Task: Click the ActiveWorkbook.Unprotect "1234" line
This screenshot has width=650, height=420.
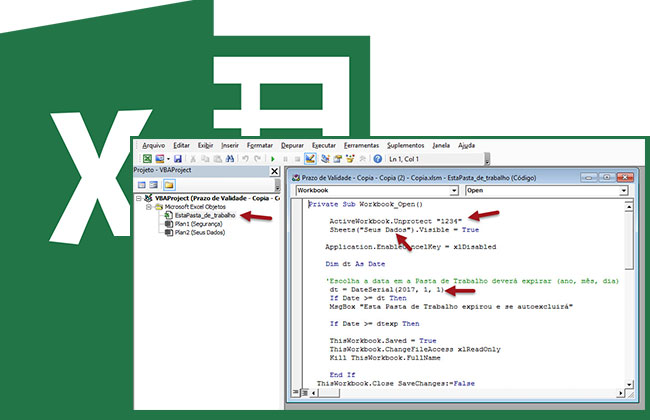Action: (x=395, y=221)
